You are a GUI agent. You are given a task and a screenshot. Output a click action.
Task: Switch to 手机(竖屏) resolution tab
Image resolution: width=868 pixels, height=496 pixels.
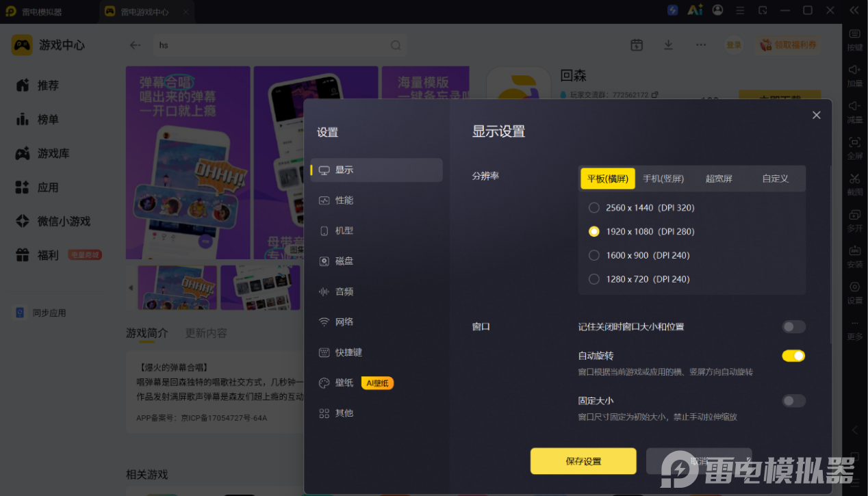663,179
